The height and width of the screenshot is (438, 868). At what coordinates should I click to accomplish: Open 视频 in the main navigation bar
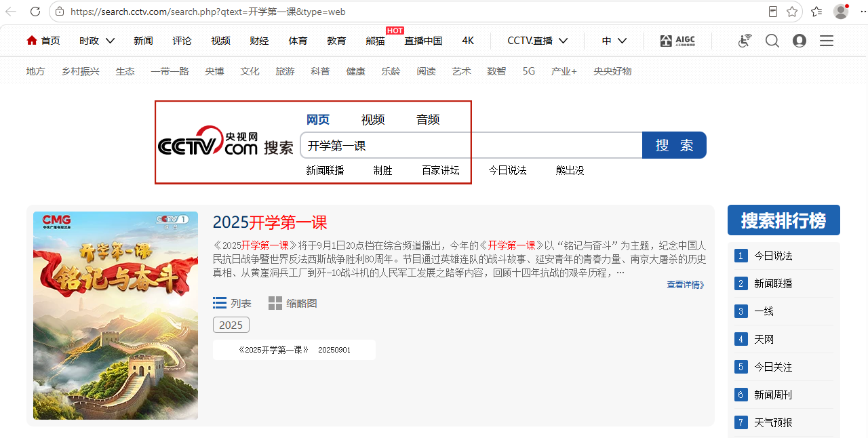point(220,41)
